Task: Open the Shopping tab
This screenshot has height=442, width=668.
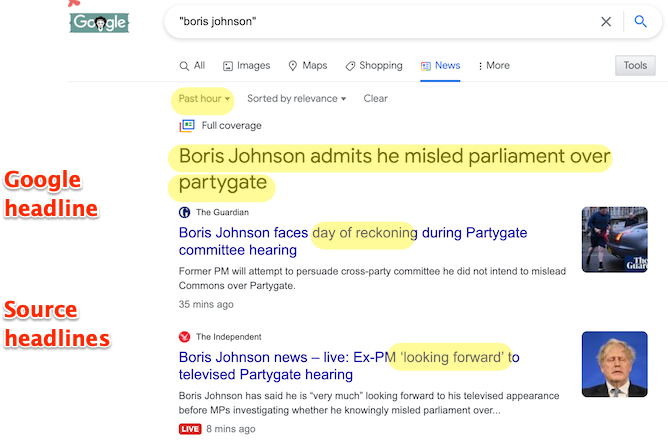Action: tap(374, 66)
